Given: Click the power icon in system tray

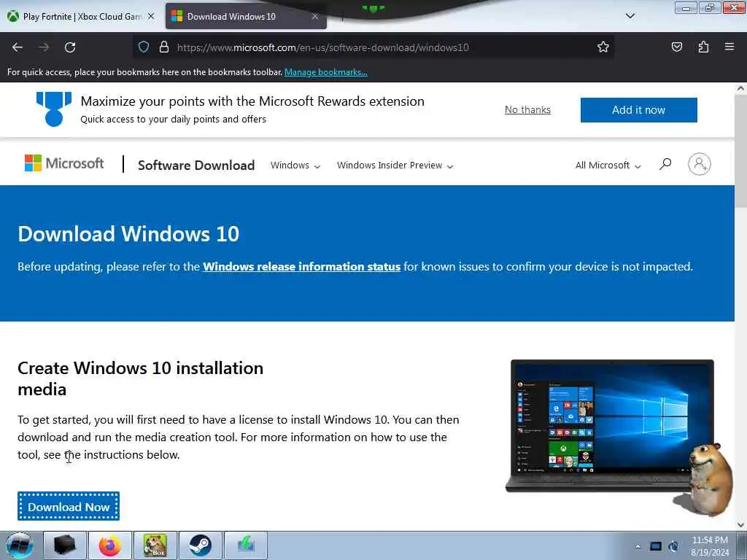Looking at the screenshot, I should (673, 546).
